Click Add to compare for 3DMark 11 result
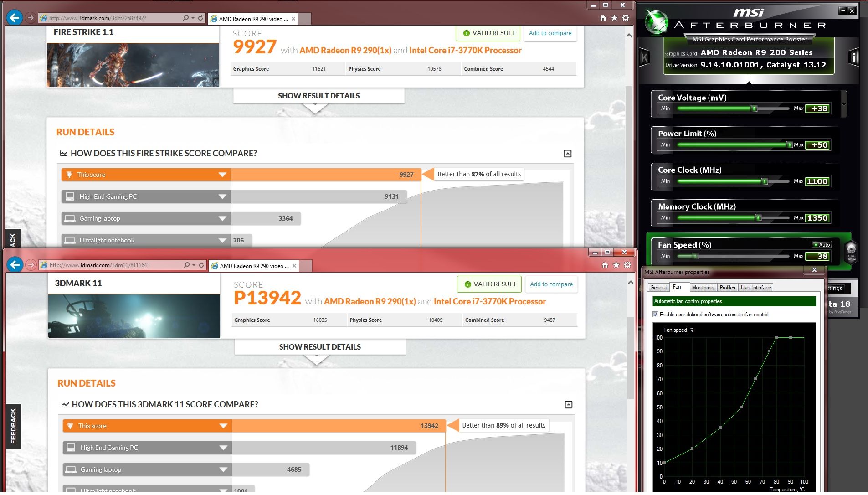The image size is (868, 495). (x=551, y=284)
